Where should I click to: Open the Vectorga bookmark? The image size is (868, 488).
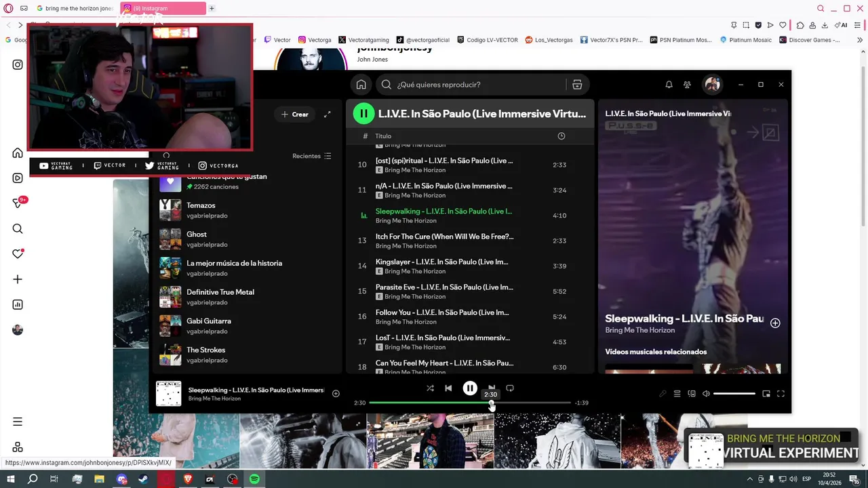coord(315,40)
